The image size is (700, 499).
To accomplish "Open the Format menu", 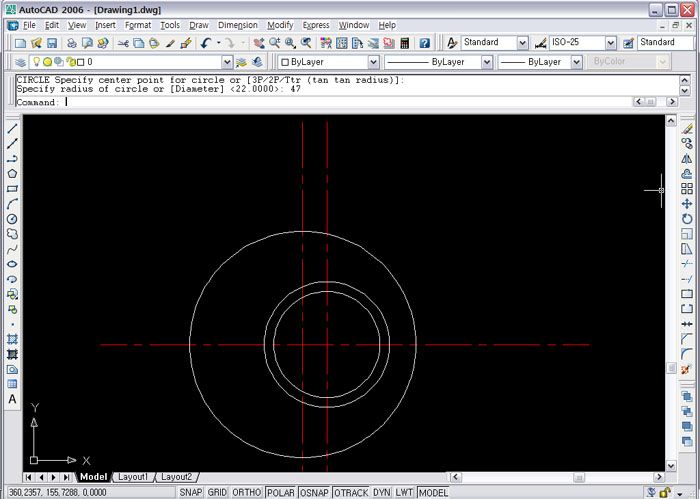I will [x=138, y=25].
